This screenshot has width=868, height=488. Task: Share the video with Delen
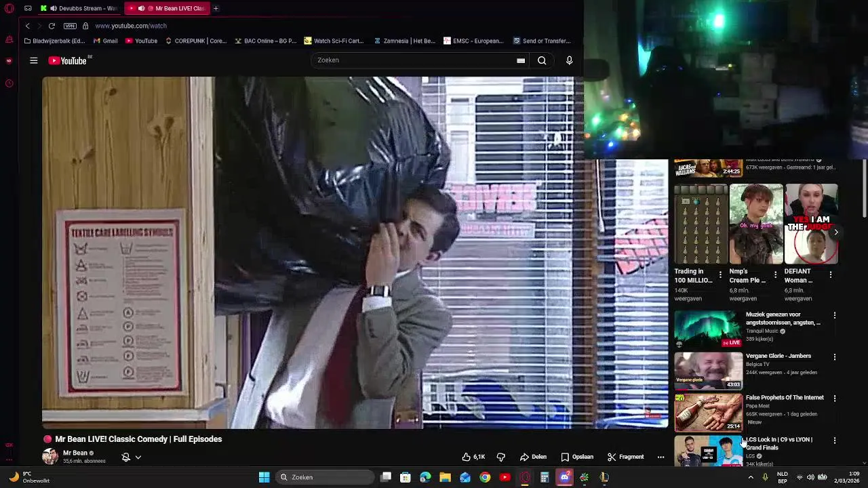533,457
